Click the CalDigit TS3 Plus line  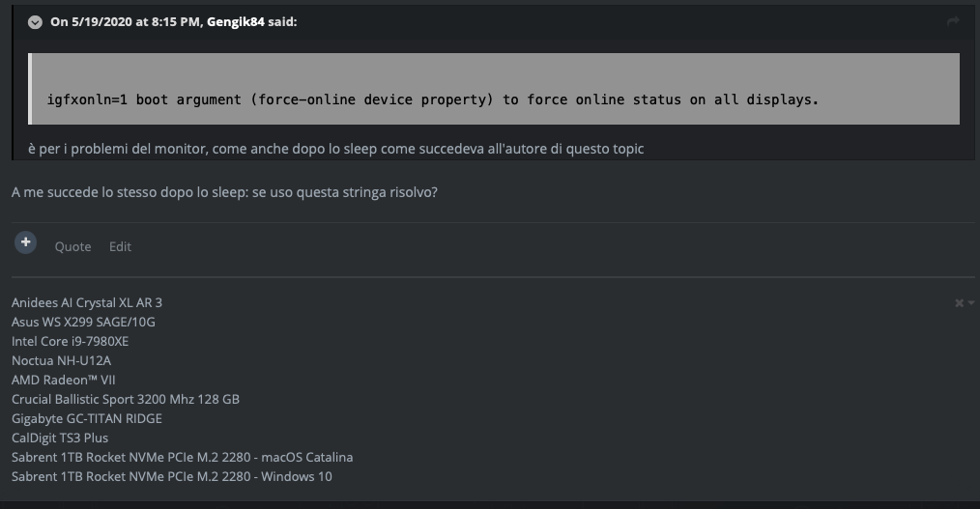click(60, 438)
